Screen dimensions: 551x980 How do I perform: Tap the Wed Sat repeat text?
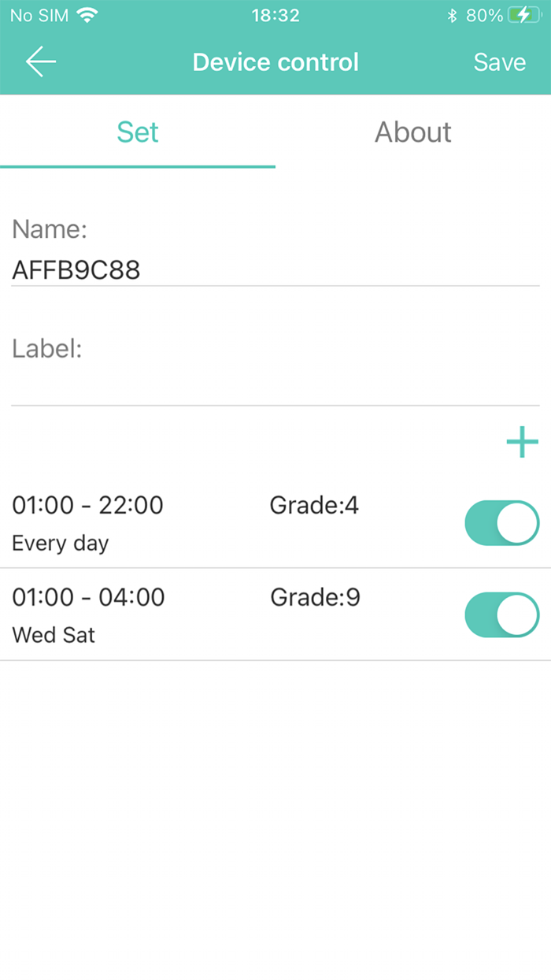(x=54, y=635)
